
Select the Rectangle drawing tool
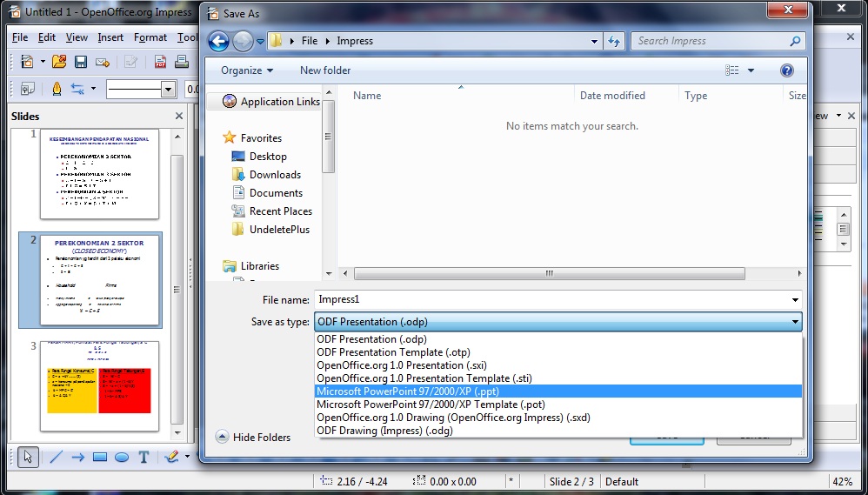tap(100, 458)
